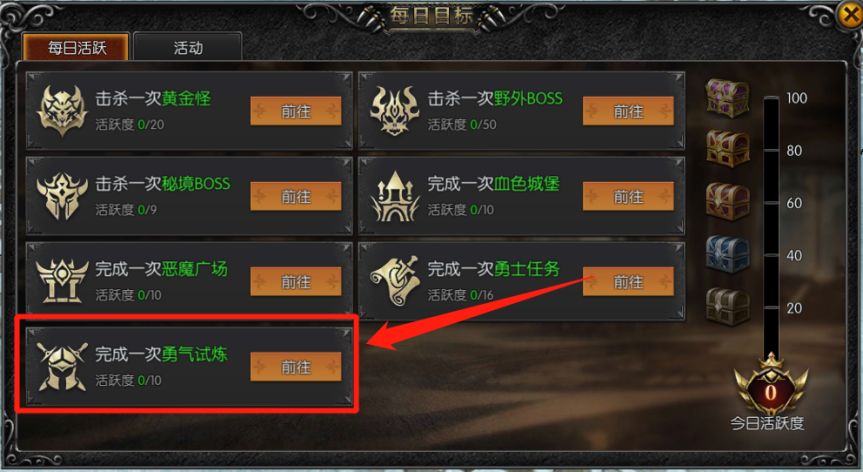Open the golden chest at 80 activity
This screenshot has width=863, height=472.
[728, 149]
